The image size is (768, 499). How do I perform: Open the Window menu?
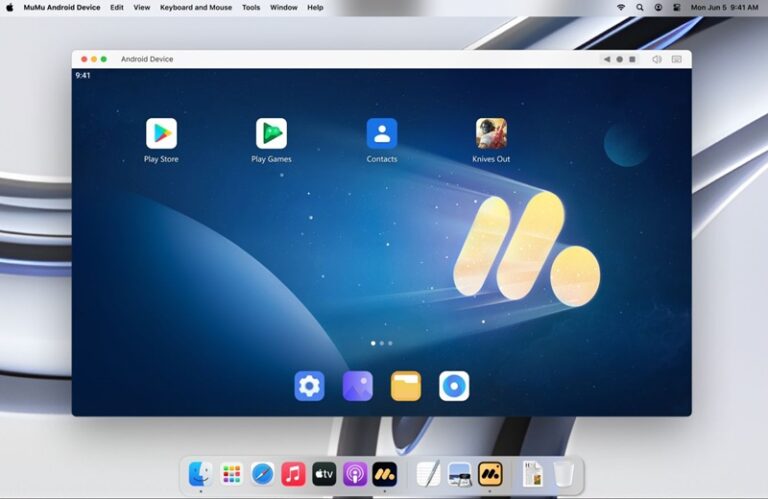284,7
